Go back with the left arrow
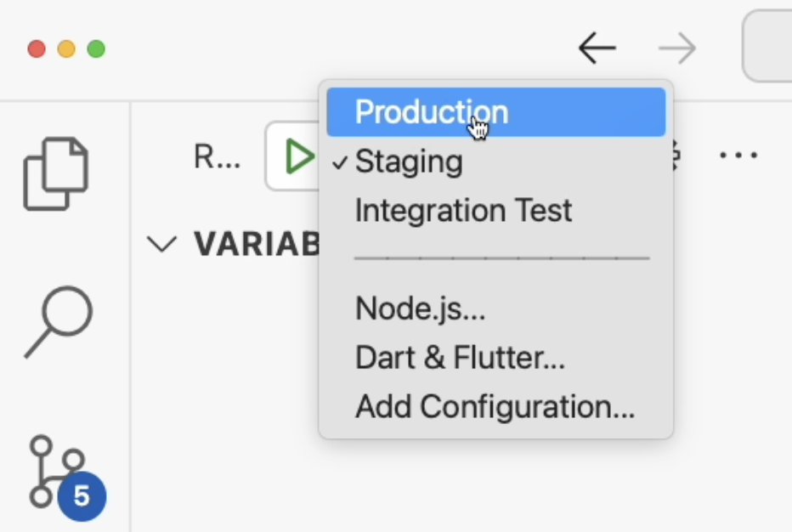The image size is (792, 532). (x=597, y=48)
